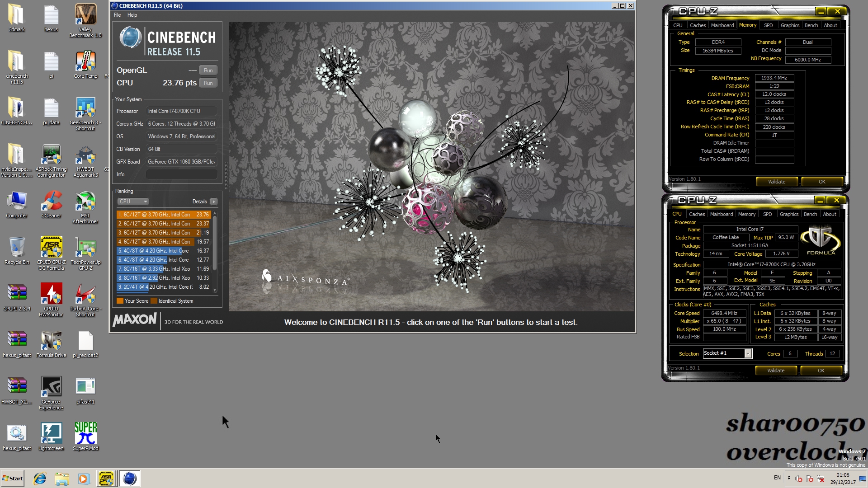Open Bench tab in upper CPU-Z window
The width and height of the screenshot is (868, 488).
tap(811, 25)
